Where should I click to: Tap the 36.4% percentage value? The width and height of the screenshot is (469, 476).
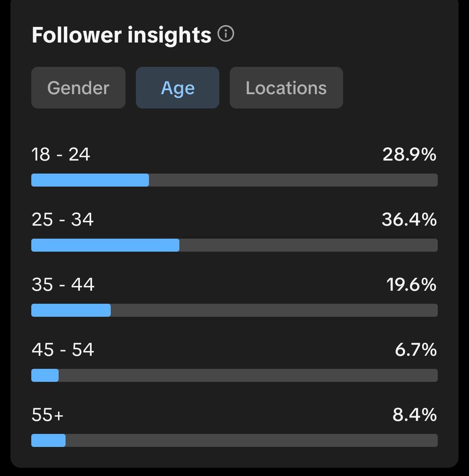tap(409, 220)
